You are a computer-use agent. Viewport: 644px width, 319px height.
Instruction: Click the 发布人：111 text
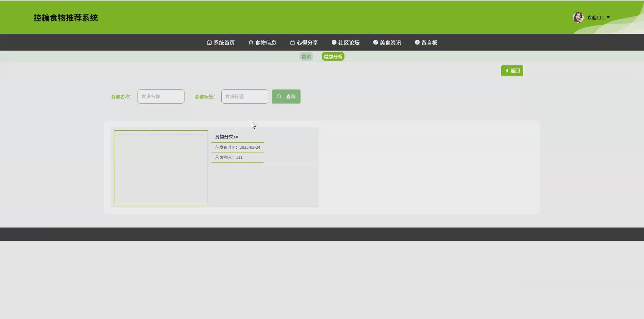pos(231,157)
